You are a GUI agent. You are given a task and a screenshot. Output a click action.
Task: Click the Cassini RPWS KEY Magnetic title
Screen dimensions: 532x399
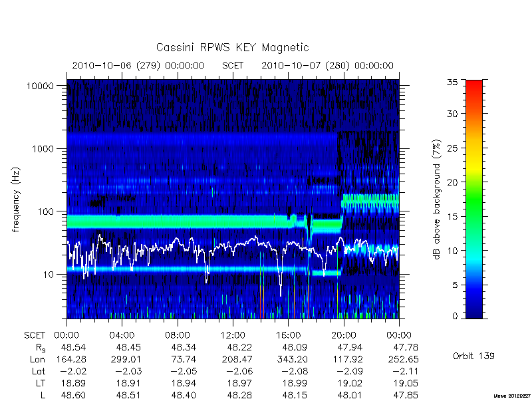[232, 47]
